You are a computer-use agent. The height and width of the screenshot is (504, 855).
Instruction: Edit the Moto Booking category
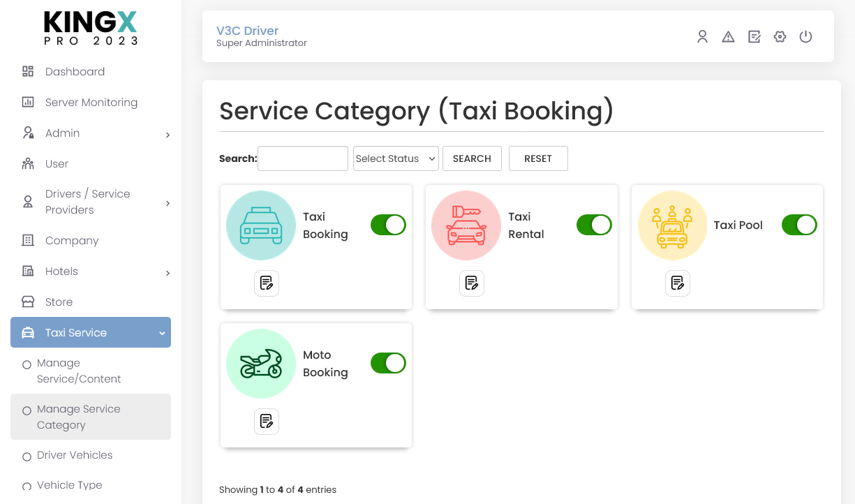267,422
